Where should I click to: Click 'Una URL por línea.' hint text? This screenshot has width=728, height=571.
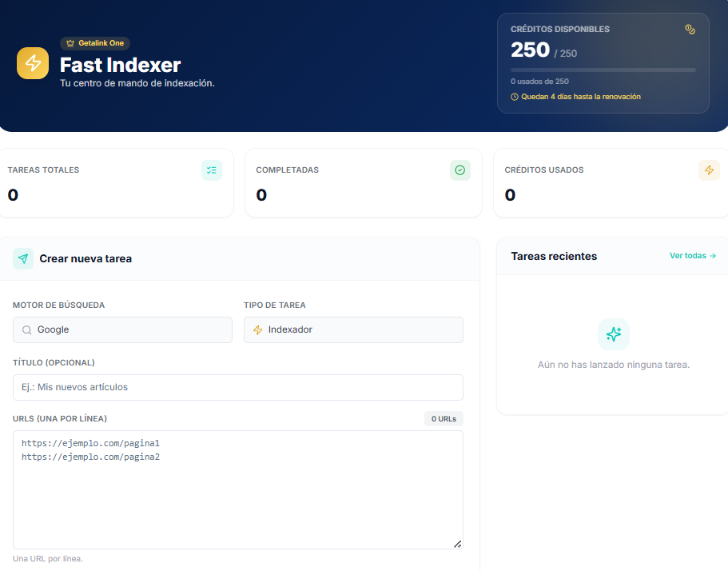(x=48, y=558)
